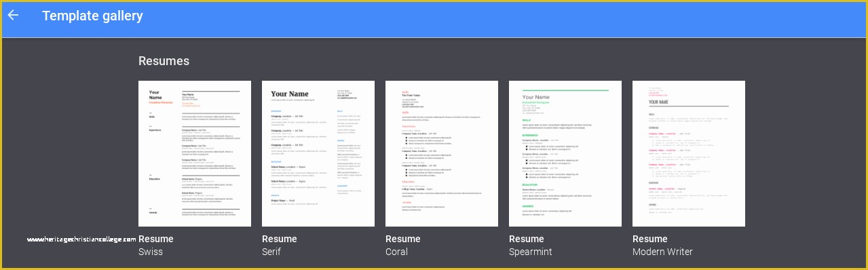Open the Coral resume template thumbnail
The height and width of the screenshot is (270, 868).
click(442, 153)
